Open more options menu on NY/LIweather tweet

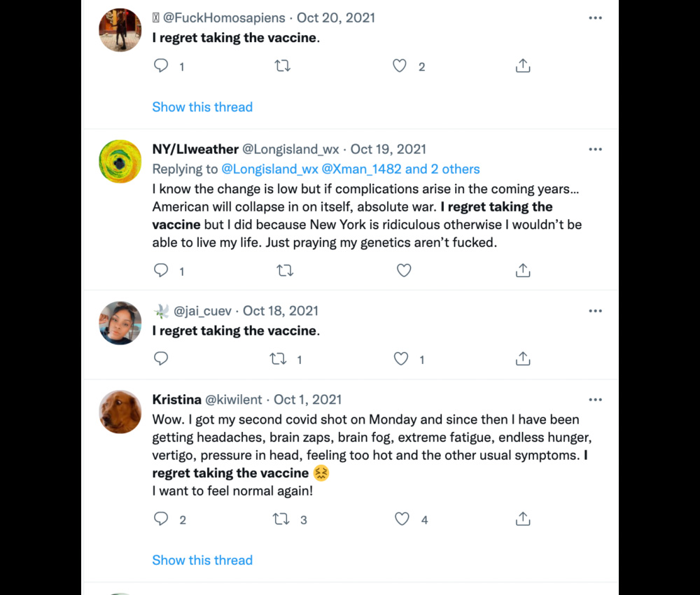click(595, 149)
